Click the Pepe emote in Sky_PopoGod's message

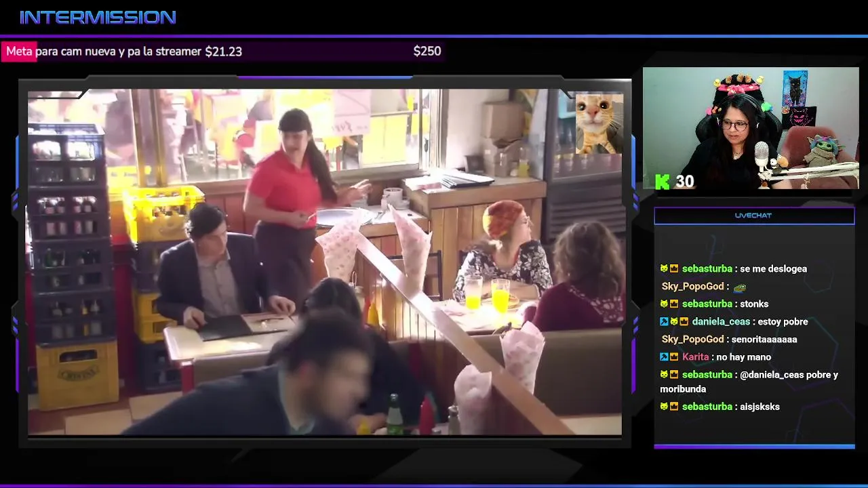740,287
